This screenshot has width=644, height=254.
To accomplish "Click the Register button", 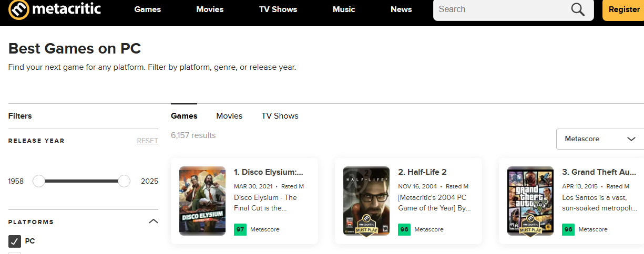I will click(x=623, y=9).
